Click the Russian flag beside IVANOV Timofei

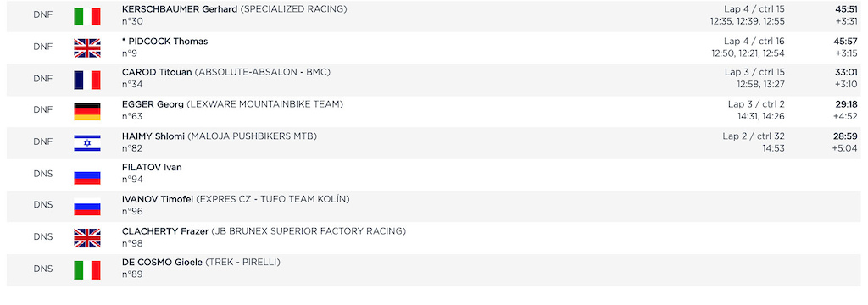[x=87, y=207]
